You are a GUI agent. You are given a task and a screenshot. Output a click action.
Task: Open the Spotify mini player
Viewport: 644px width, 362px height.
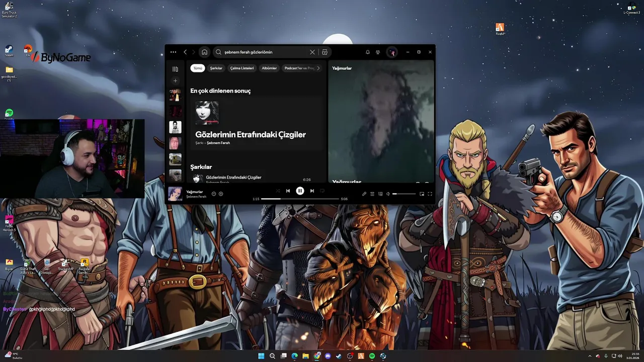tap(422, 194)
